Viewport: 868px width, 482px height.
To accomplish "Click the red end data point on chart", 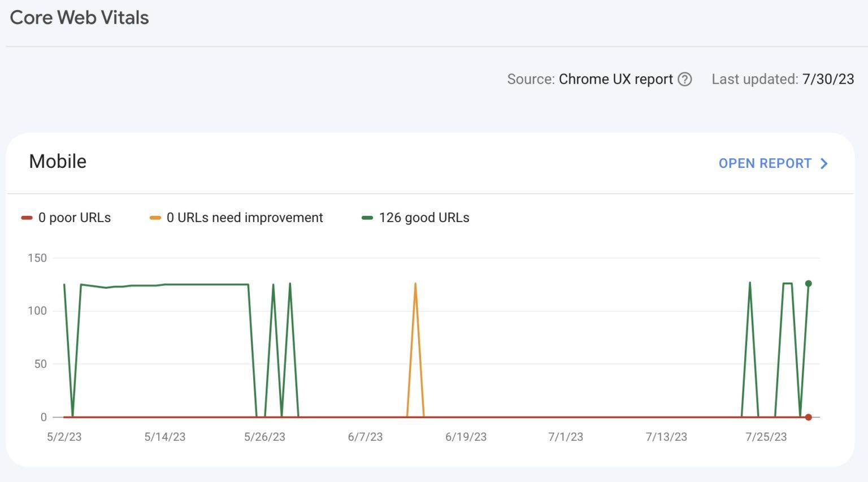I will (808, 418).
